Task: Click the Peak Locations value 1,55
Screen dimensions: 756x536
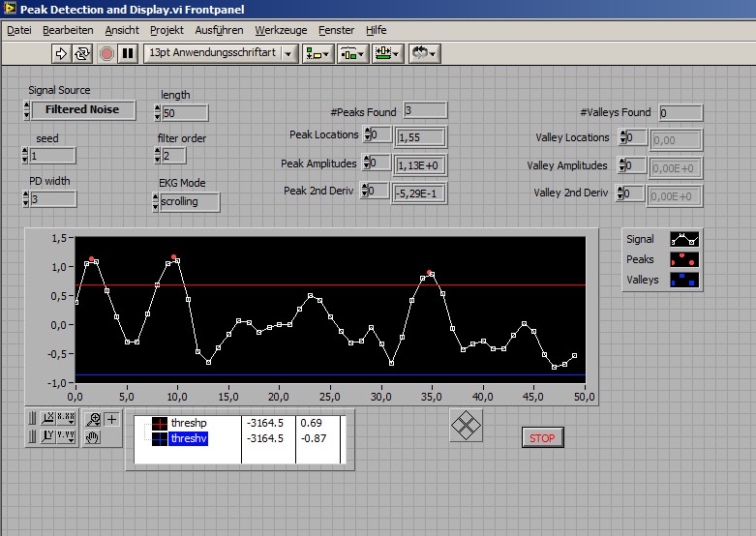Action: pos(420,137)
